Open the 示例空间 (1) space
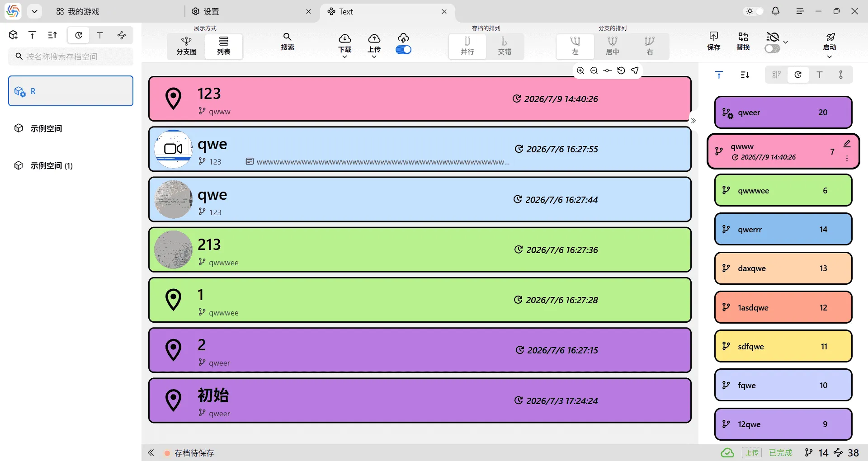 [71, 165]
